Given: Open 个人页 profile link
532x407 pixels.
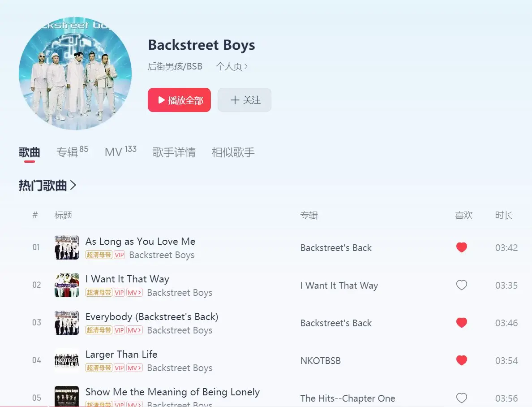Looking at the screenshot, I should coord(232,66).
